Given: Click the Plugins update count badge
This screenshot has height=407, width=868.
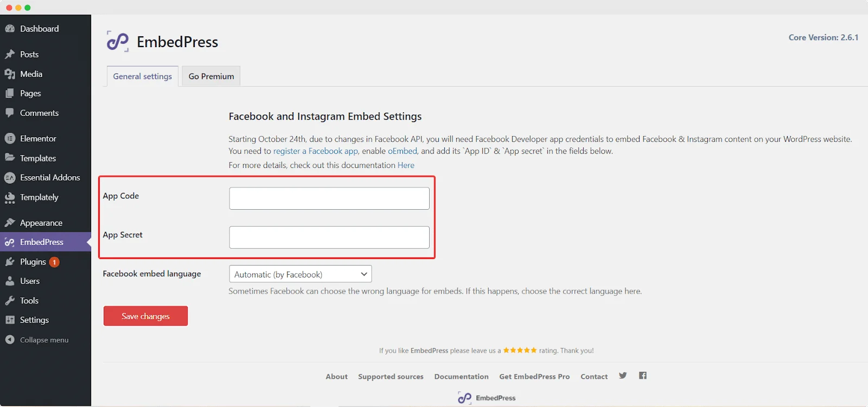Looking at the screenshot, I should pos(54,262).
